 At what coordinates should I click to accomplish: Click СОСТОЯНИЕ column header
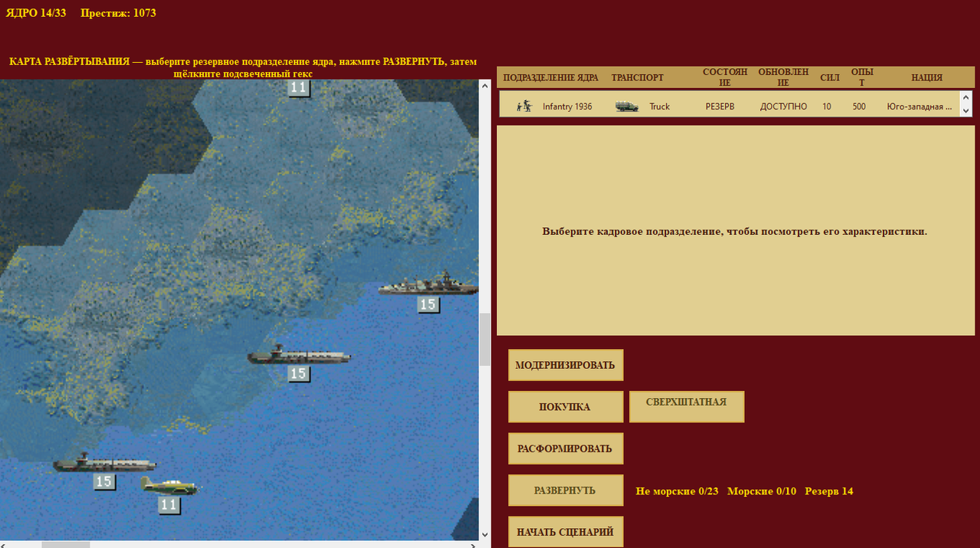(x=724, y=77)
